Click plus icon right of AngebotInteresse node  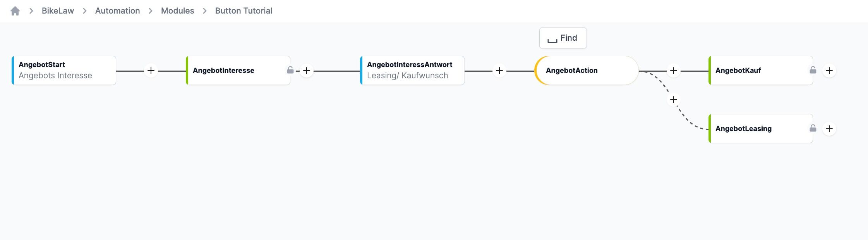[307, 71]
